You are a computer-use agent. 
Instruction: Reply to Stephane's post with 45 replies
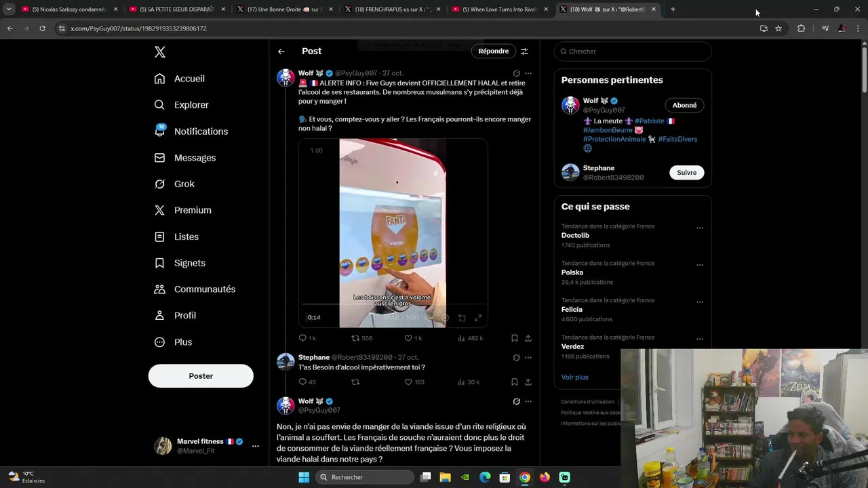[x=307, y=382]
